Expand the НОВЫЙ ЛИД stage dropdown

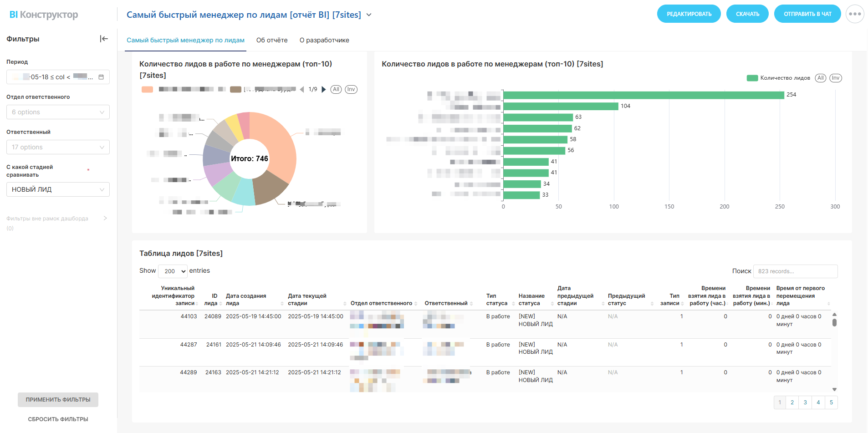pyautogui.click(x=58, y=190)
